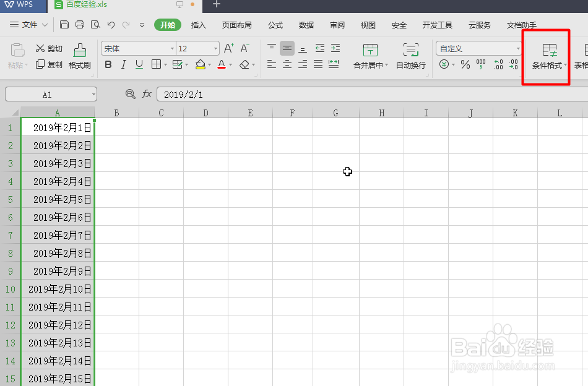Open font size dropdown 12

point(215,49)
